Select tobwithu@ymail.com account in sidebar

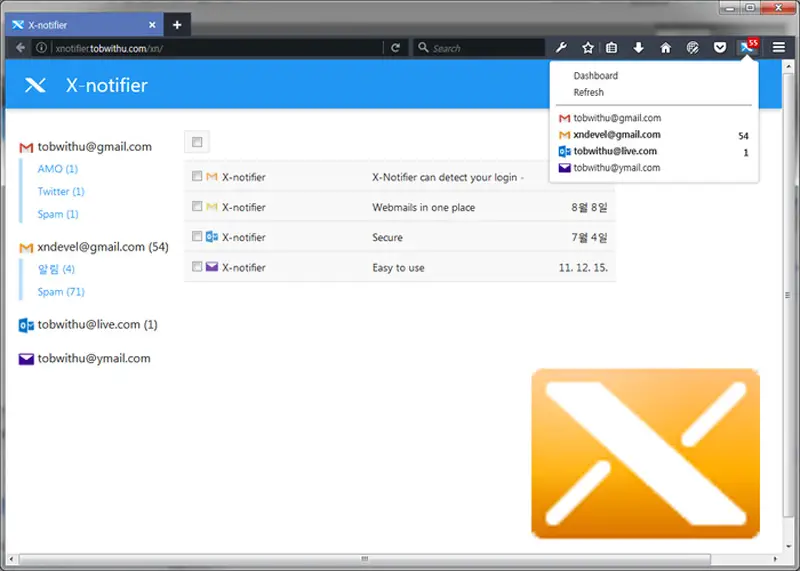pos(94,358)
